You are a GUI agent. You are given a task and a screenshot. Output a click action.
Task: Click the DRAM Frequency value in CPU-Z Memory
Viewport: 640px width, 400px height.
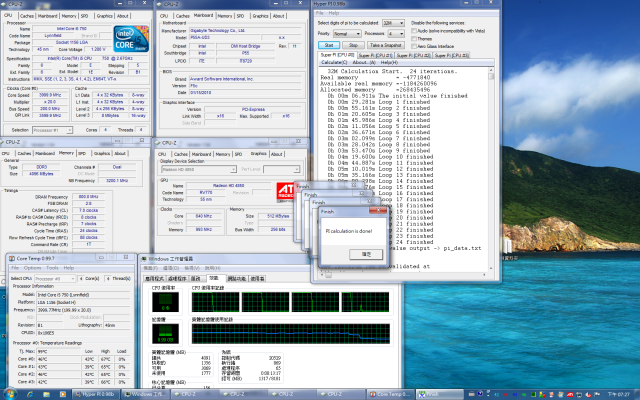pos(89,197)
